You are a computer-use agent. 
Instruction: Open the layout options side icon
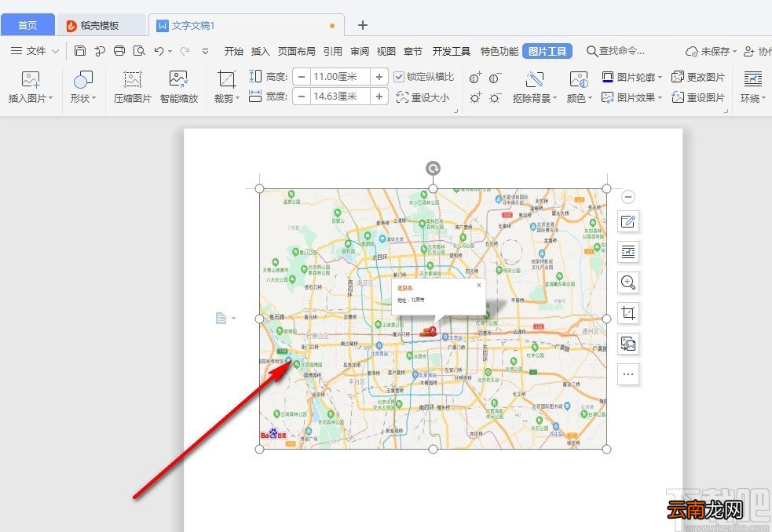pyautogui.click(x=628, y=252)
